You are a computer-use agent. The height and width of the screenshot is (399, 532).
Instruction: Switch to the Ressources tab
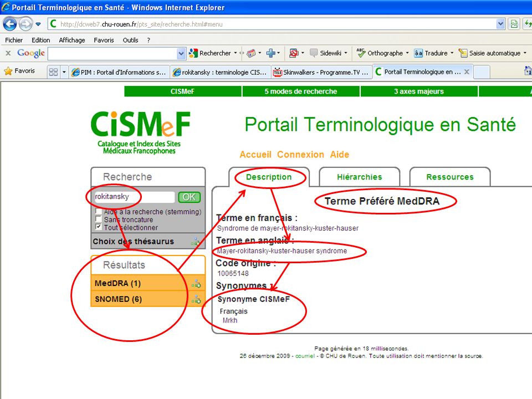tap(450, 177)
